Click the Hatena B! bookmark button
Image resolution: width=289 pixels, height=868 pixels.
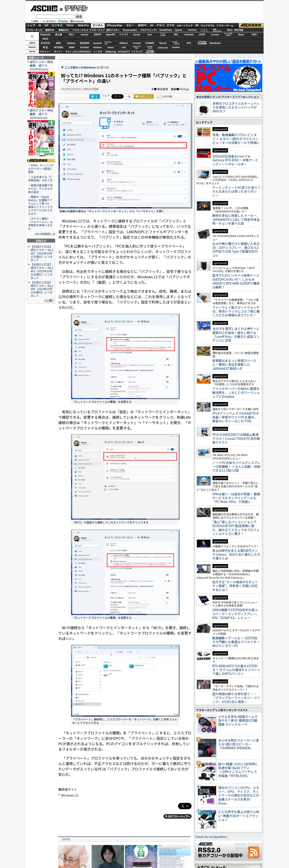94,96
